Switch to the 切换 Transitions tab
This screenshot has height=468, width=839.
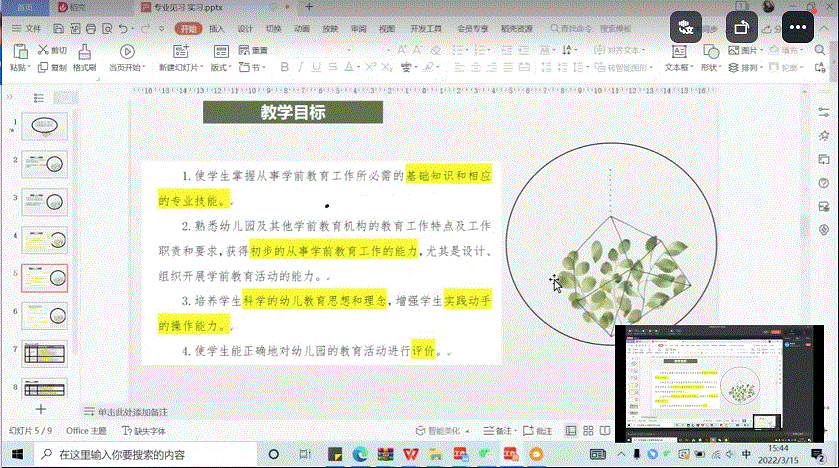(273, 28)
